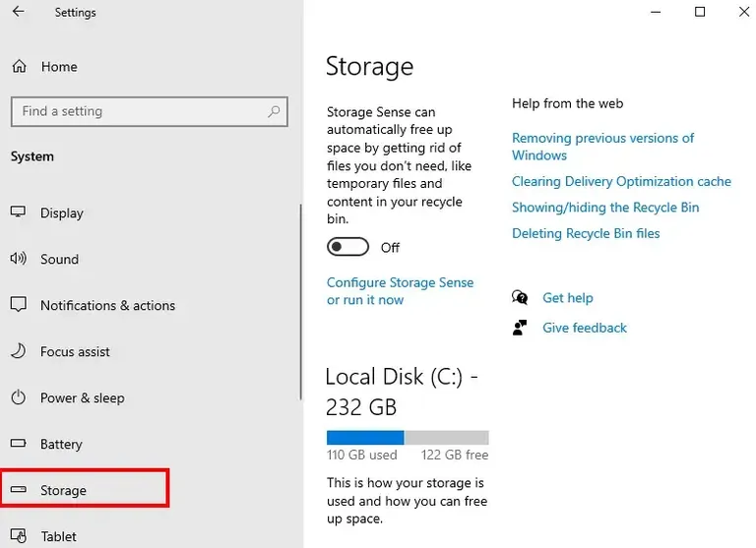756x548 pixels.
Task: Click the Sound speaker icon
Action: tap(19, 259)
